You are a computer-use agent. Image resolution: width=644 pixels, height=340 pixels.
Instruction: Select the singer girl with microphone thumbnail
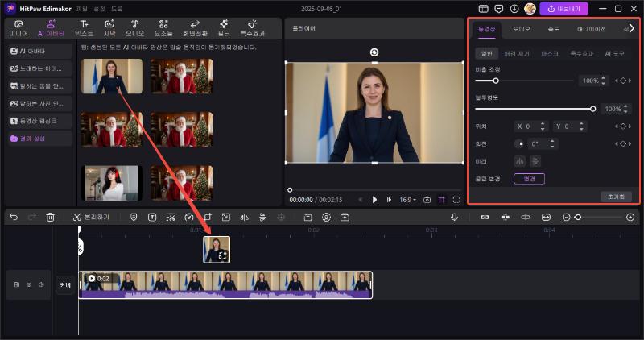112,183
